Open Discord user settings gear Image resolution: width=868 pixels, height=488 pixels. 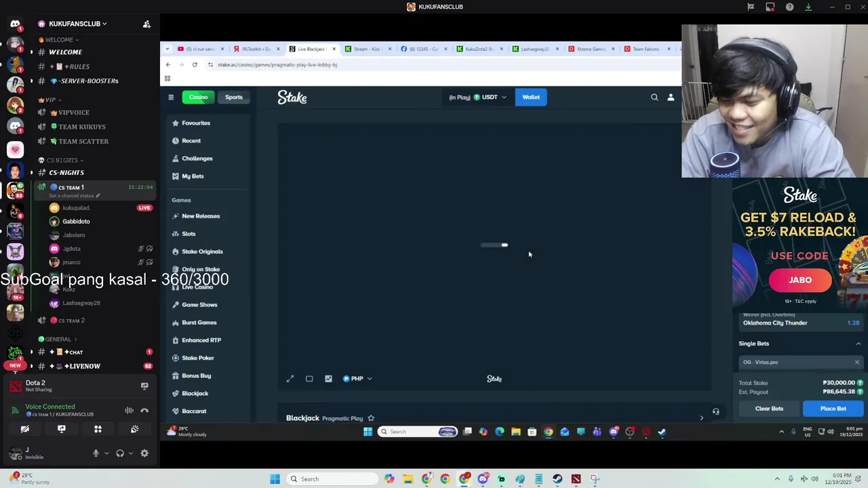point(144,453)
